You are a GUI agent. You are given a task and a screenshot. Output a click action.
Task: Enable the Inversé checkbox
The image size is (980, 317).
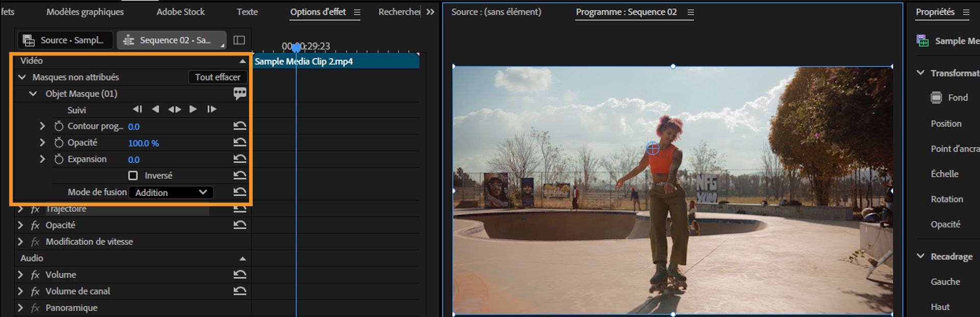133,176
